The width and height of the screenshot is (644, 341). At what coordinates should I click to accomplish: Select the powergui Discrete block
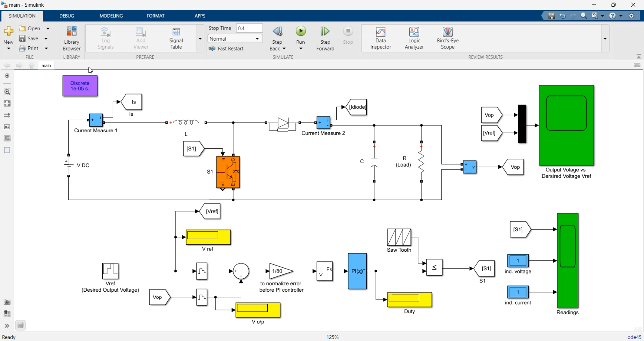[x=80, y=86]
